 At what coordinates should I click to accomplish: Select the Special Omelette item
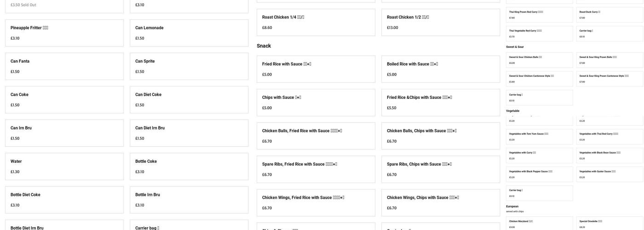click(x=609, y=223)
